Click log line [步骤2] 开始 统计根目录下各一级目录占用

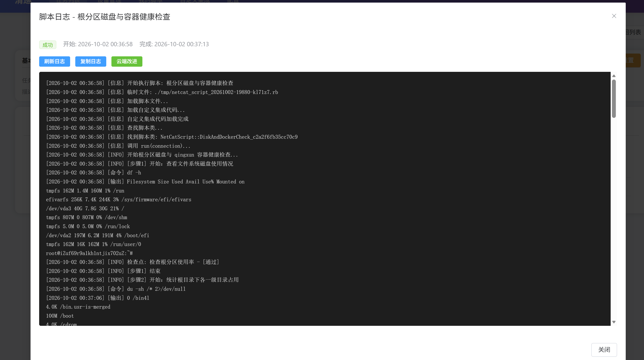pyautogui.click(x=142, y=280)
